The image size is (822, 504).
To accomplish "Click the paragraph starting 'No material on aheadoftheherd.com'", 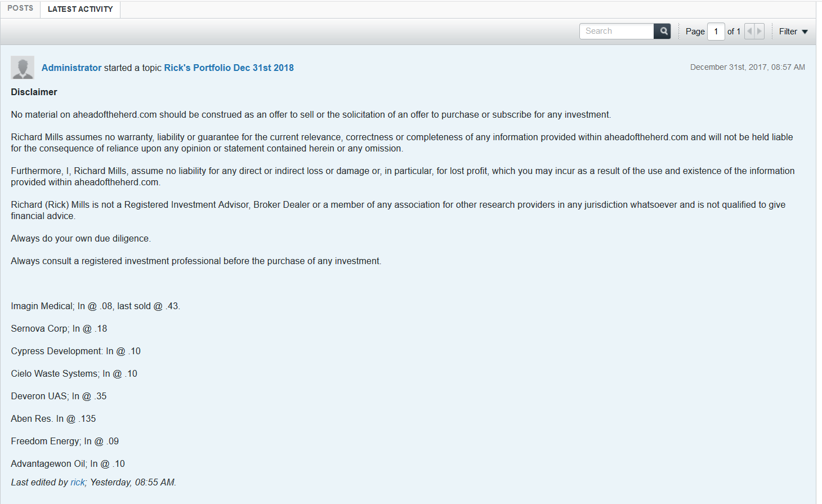I will [x=311, y=114].
